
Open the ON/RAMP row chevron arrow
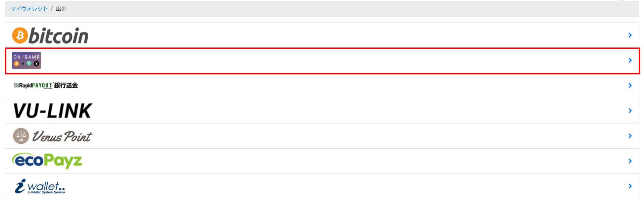(x=630, y=60)
